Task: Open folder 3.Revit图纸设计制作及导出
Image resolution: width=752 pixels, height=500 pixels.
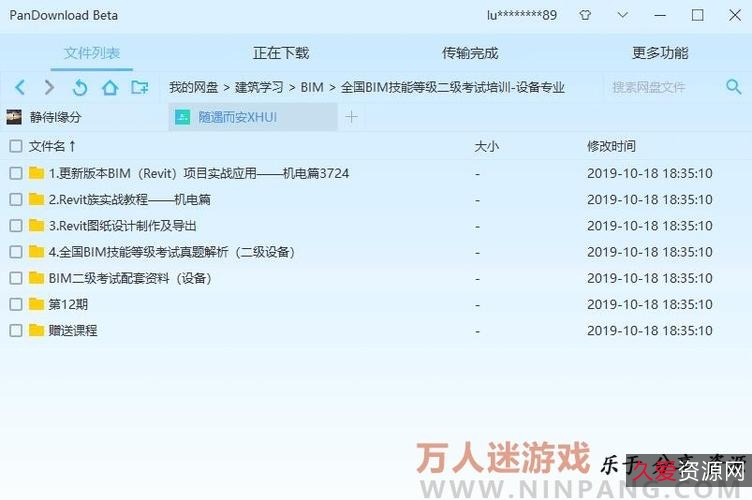Action: tap(122, 225)
